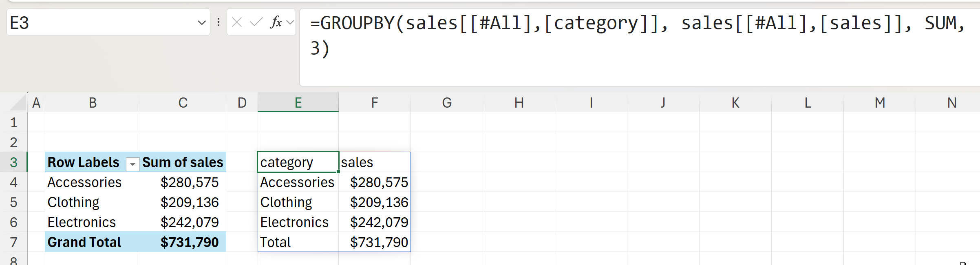Viewport: 980px width, 265px height.
Task: Click the Name Box showing E3
Action: point(98,23)
